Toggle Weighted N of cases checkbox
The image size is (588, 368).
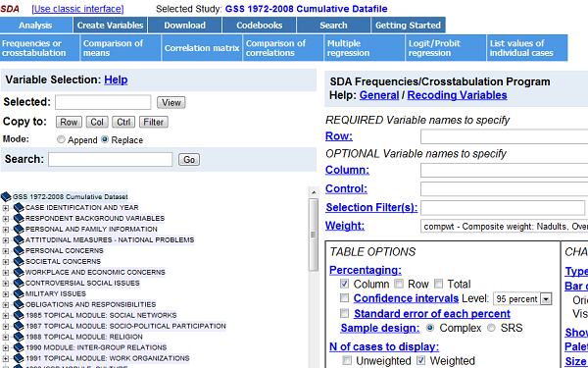pyautogui.click(x=420, y=360)
